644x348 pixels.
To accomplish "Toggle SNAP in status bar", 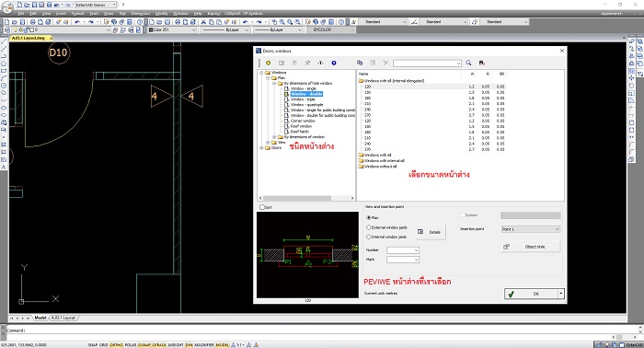I will [93, 344].
